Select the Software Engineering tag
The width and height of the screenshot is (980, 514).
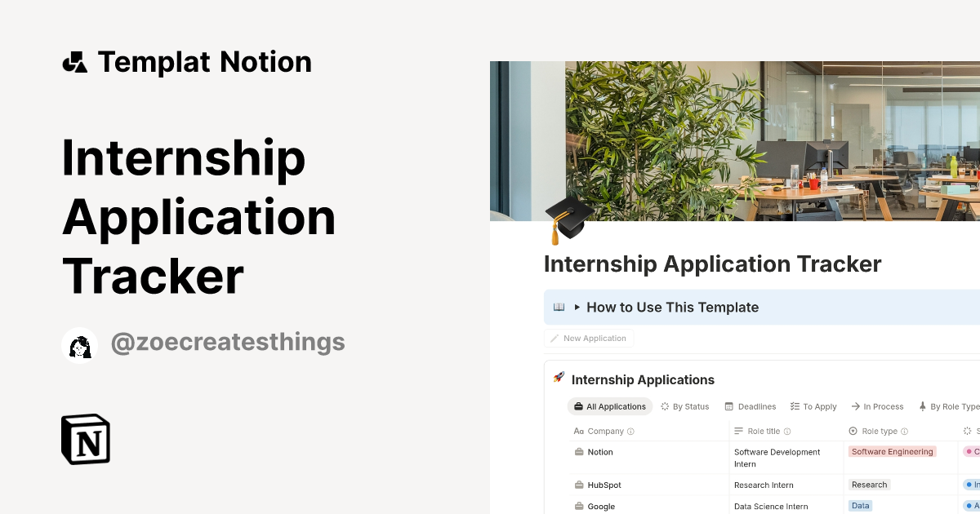(x=891, y=451)
